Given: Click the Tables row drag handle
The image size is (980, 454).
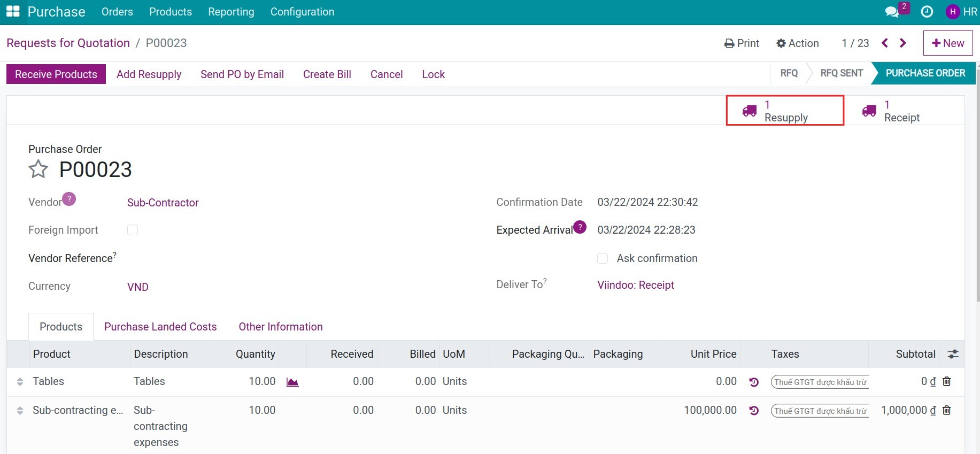Looking at the screenshot, I should [x=20, y=382].
